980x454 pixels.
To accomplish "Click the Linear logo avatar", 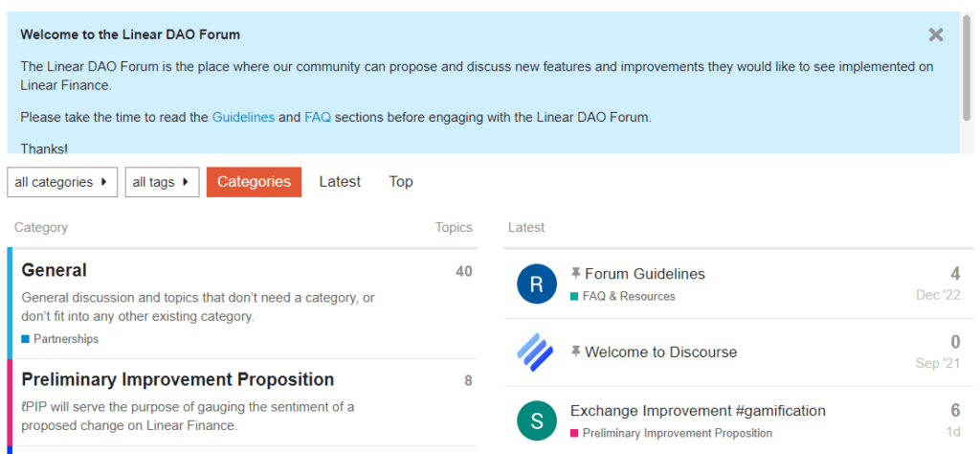I will [x=536, y=352].
